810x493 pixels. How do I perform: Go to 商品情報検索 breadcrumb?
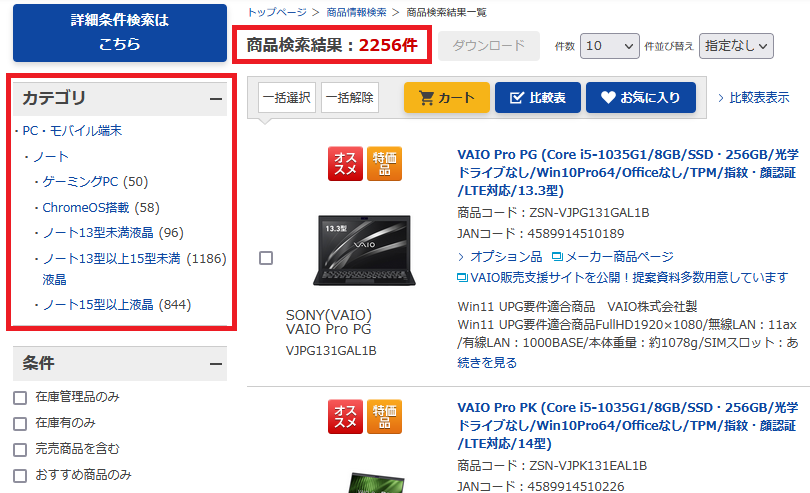point(356,12)
